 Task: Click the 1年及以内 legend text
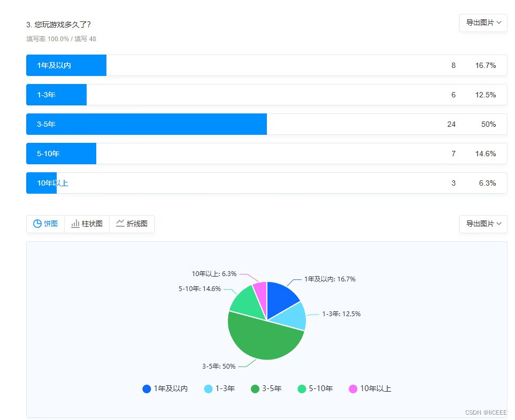171,389
